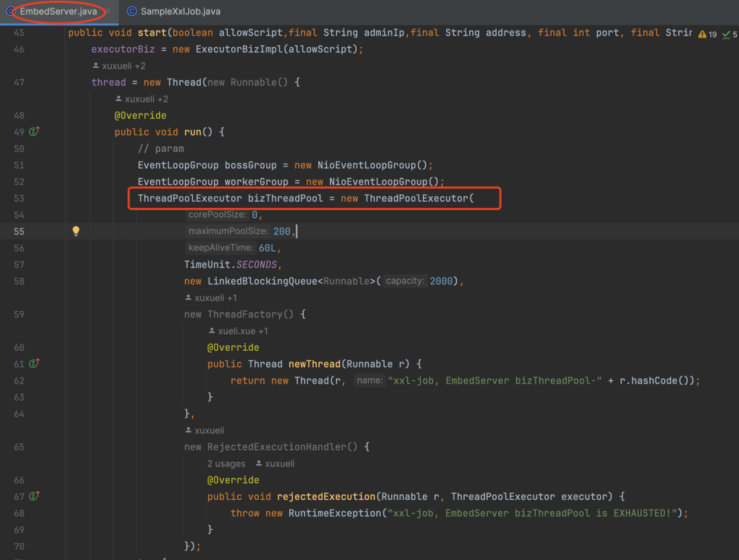Click "rejectedExecution" method name on line 67

click(x=326, y=496)
